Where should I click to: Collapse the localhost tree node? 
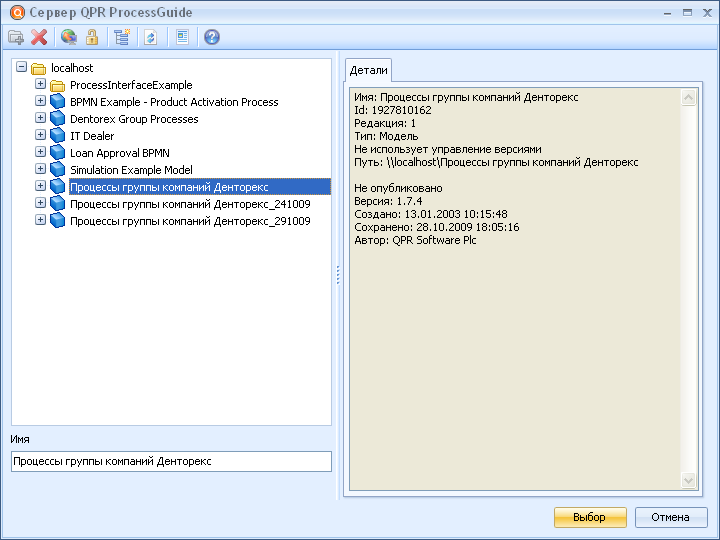click(21, 67)
